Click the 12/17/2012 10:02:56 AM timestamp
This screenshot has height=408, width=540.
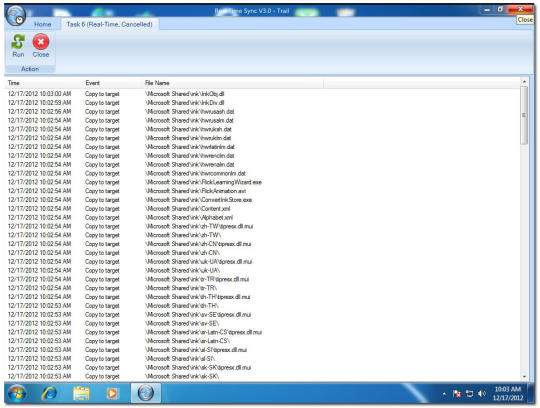[x=39, y=112]
